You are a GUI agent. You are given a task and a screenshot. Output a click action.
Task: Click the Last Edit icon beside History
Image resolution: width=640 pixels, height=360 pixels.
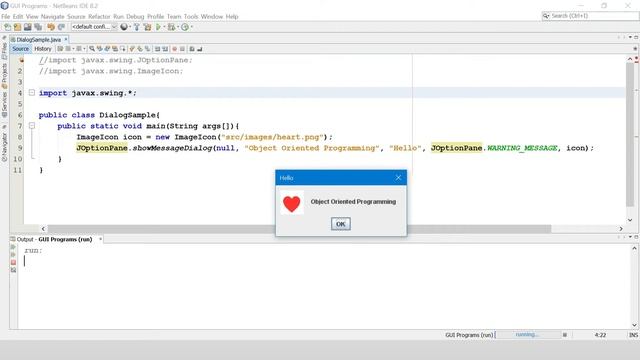[x=60, y=49]
